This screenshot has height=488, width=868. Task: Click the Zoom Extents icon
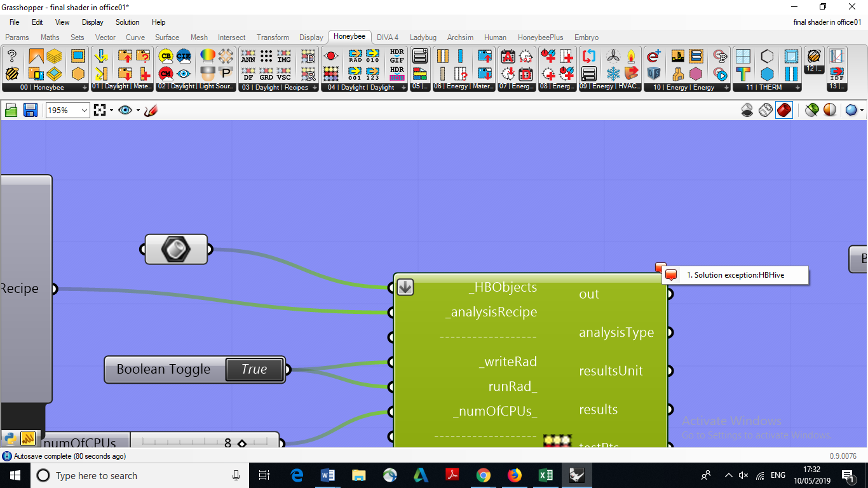[x=99, y=111]
